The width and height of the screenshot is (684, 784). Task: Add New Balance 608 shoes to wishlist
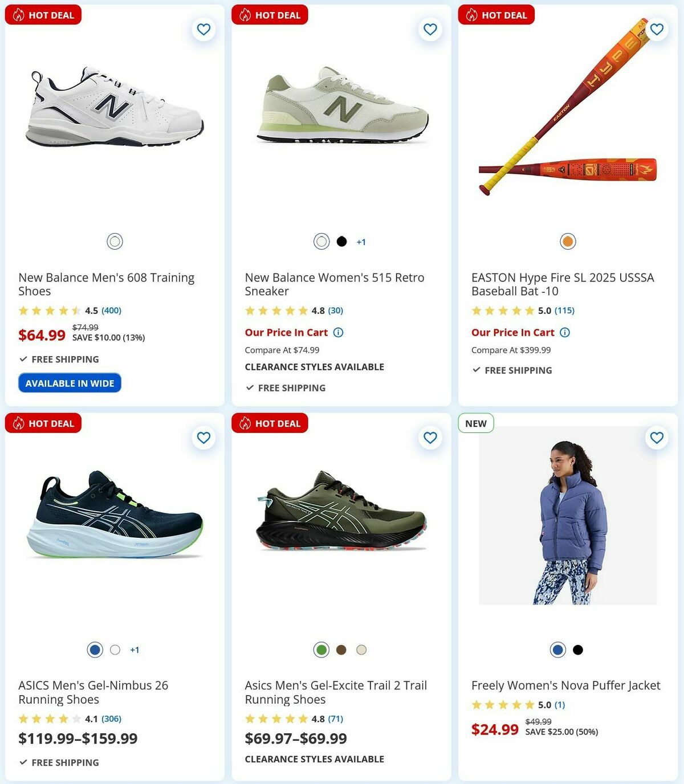[x=203, y=29]
